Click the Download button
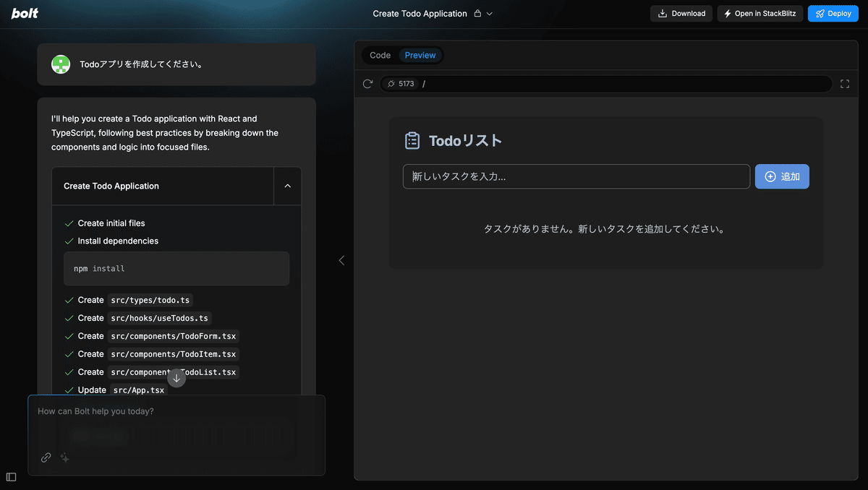The image size is (868, 490). click(x=681, y=13)
